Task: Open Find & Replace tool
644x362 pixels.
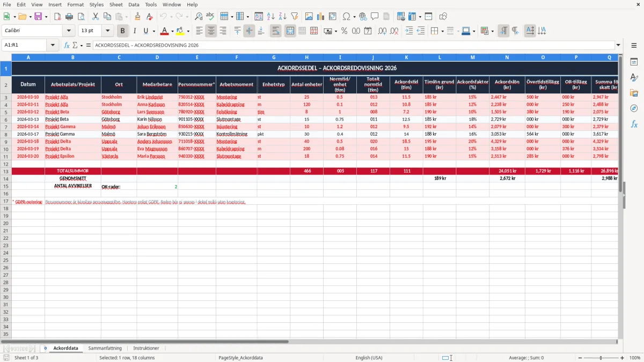Action: coord(199,17)
